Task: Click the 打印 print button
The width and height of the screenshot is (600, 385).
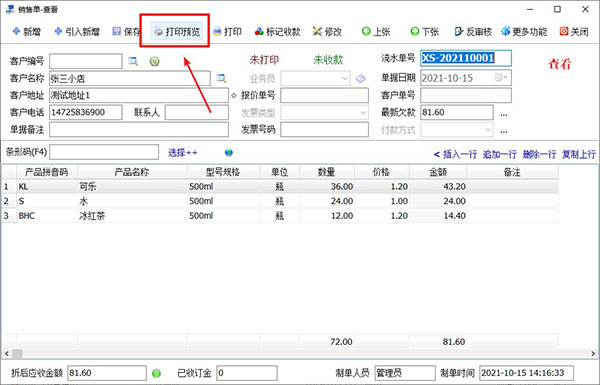Action: click(227, 31)
